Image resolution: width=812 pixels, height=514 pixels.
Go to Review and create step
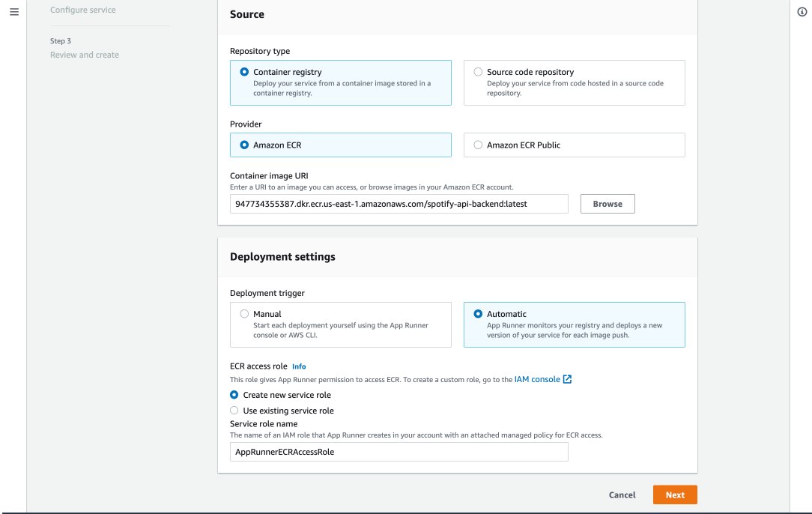click(x=85, y=55)
